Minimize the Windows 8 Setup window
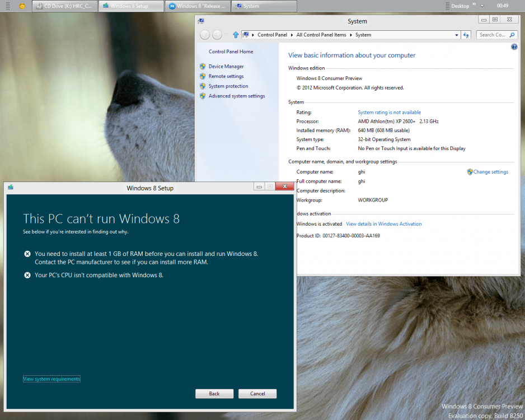The image size is (525, 420). pyautogui.click(x=259, y=186)
